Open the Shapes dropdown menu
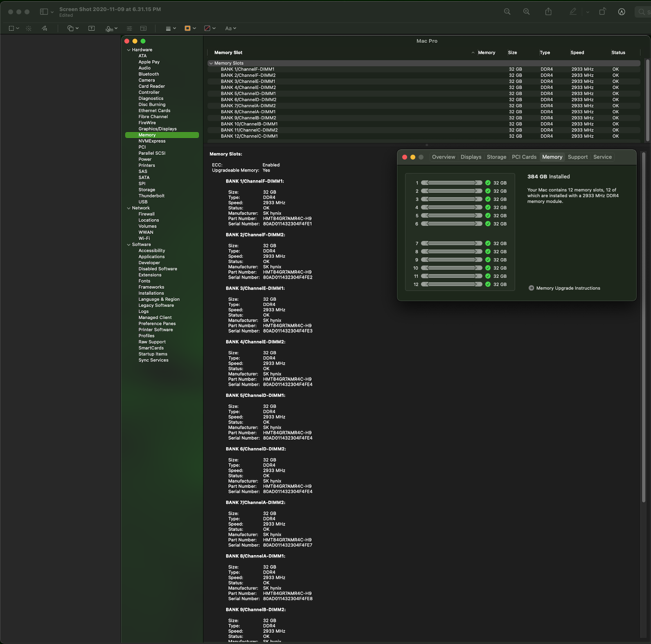 coord(73,28)
